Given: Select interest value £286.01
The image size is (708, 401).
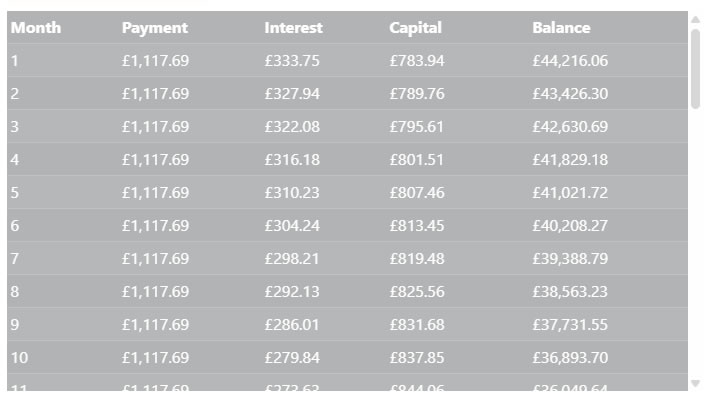Looking at the screenshot, I should coord(292,325).
